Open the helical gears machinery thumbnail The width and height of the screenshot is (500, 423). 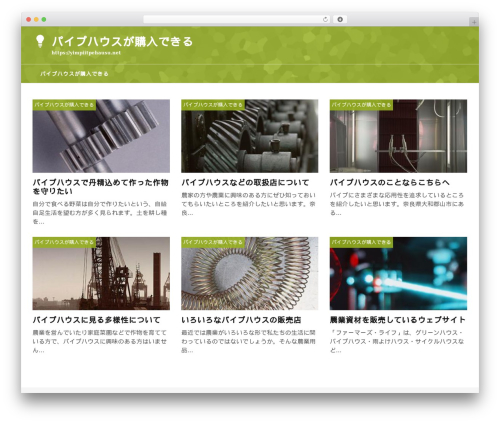point(250,136)
